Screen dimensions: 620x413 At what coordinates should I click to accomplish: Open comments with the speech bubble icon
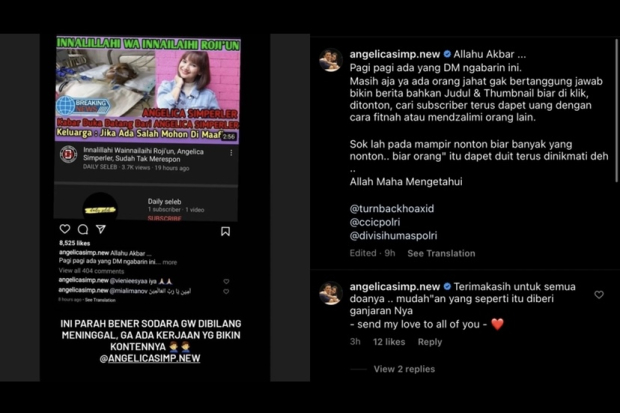[83, 229]
